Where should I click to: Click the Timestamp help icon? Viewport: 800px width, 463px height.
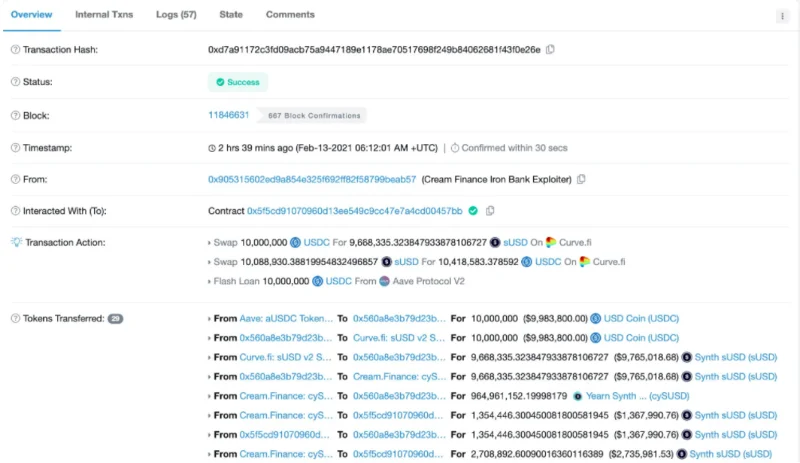(x=15, y=148)
